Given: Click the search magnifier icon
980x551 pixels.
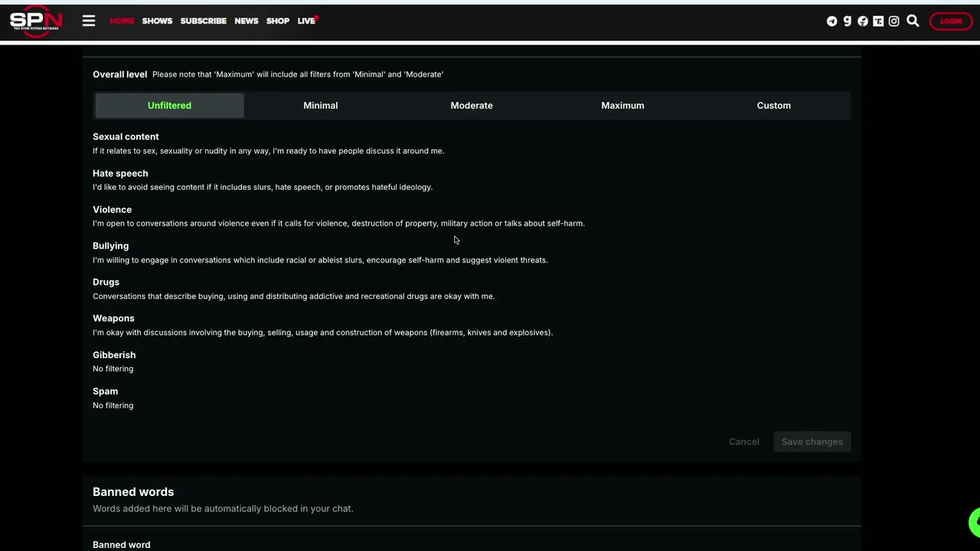Looking at the screenshot, I should point(913,21).
